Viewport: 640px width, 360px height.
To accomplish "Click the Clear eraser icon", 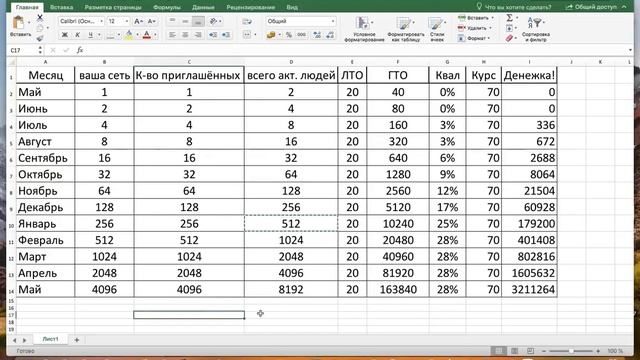I will click(509, 38).
